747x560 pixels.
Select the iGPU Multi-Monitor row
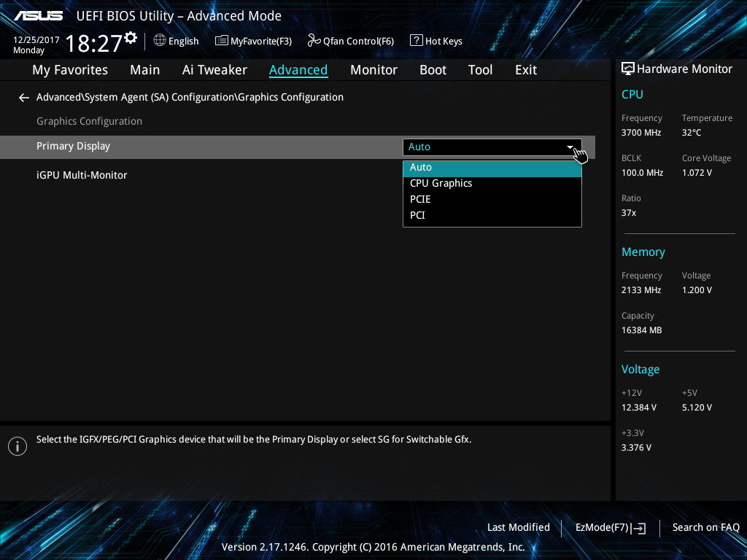298,175
